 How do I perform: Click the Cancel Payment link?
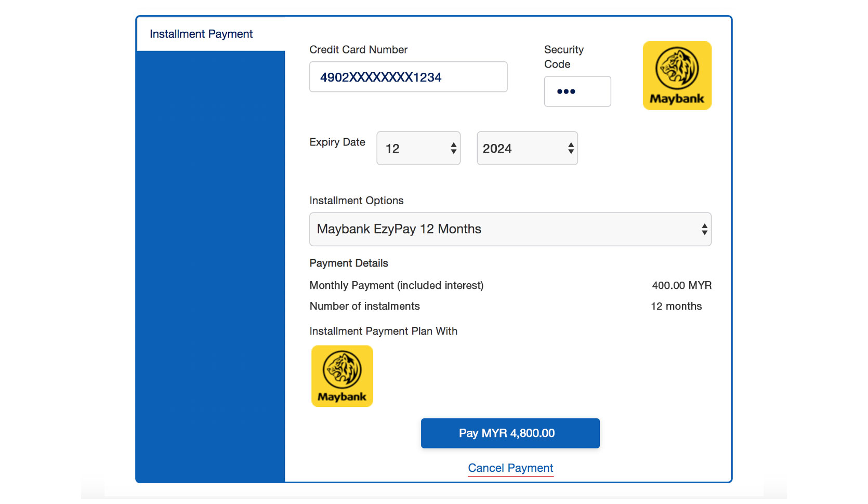pyautogui.click(x=510, y=468)
